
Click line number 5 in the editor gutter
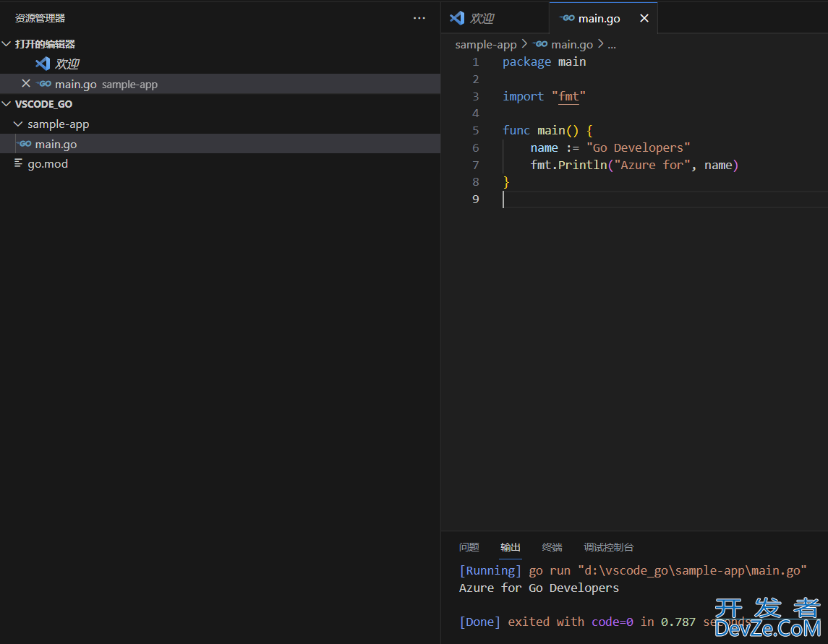(475, 130)
